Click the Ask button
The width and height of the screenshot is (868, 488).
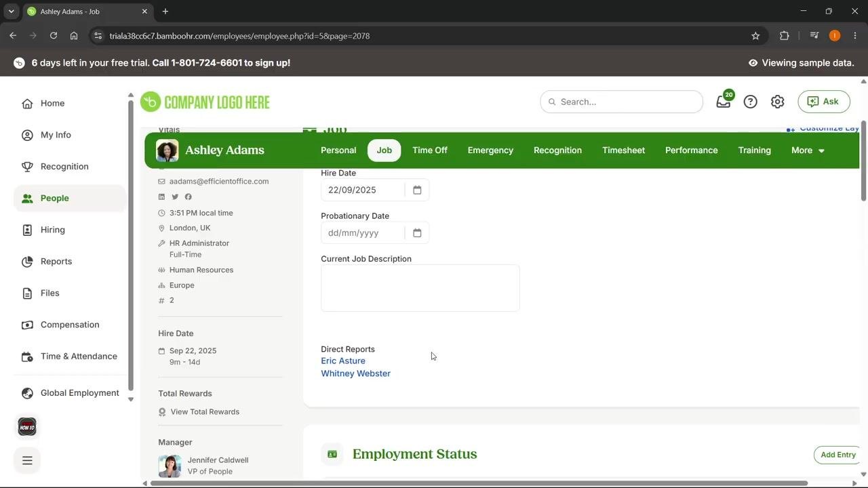pyautogui.click(x=824, y=102)
